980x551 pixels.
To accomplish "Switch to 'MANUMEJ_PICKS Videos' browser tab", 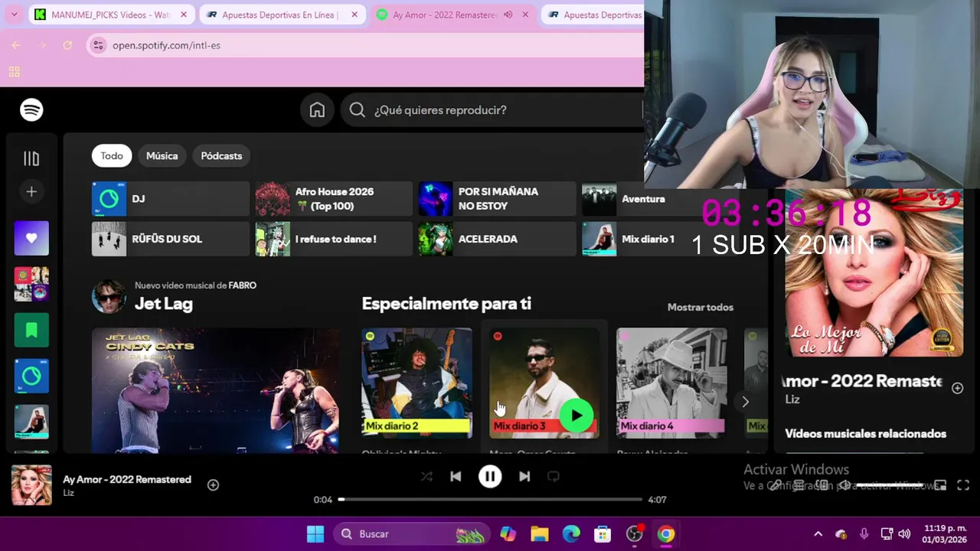I will [112, 15].
